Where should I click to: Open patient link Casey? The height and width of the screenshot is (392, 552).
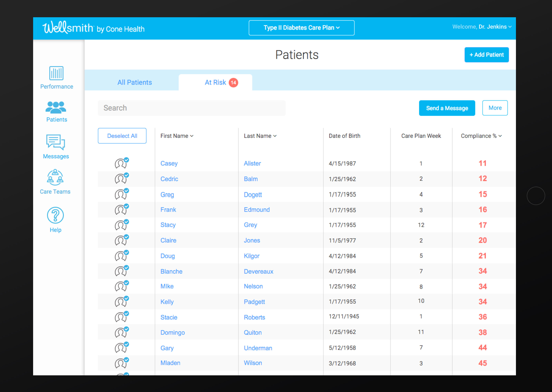pos(169,163)
